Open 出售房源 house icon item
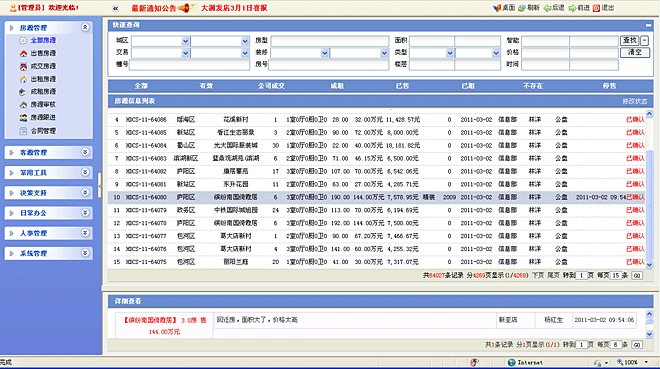The height and width of the screenshot is (369, 660). pyautogui.click(x=24, y=53)
